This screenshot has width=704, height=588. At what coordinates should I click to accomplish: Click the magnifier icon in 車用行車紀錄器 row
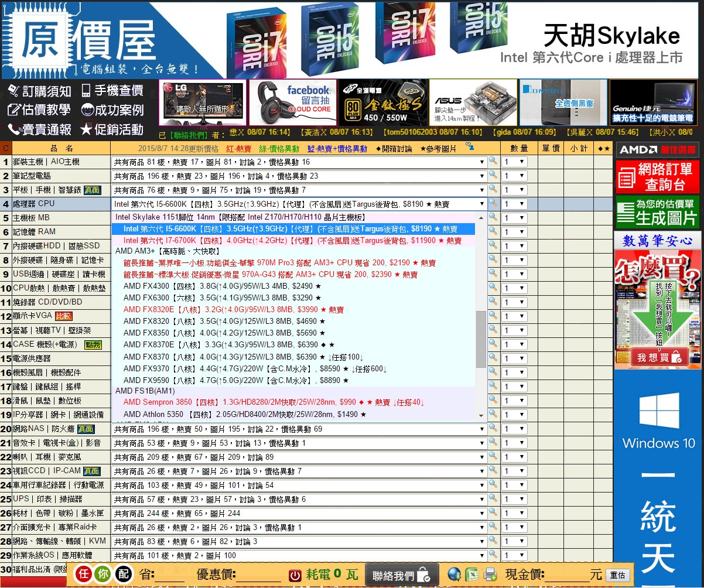pos(493,484)
